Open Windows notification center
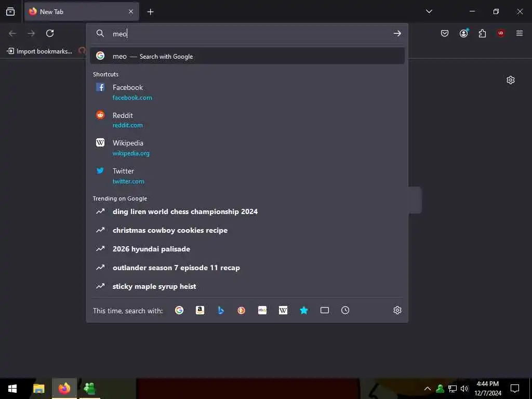532x399 pixels. click(515, 389)
